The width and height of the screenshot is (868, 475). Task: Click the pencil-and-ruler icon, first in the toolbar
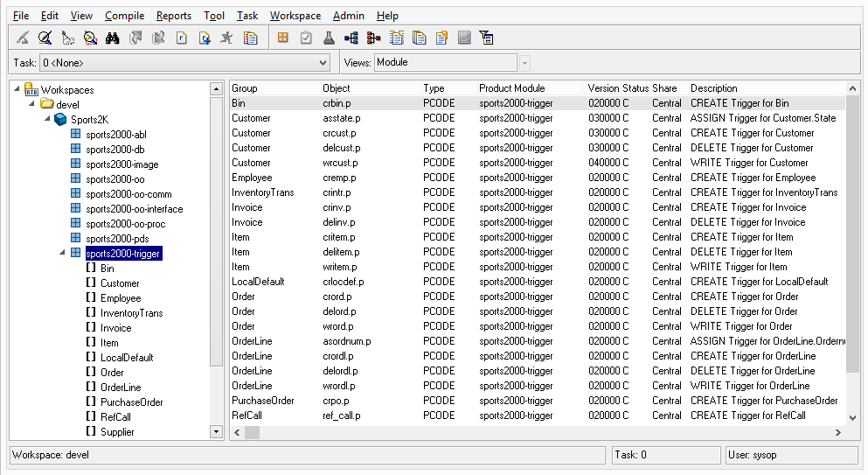[23, 38]
